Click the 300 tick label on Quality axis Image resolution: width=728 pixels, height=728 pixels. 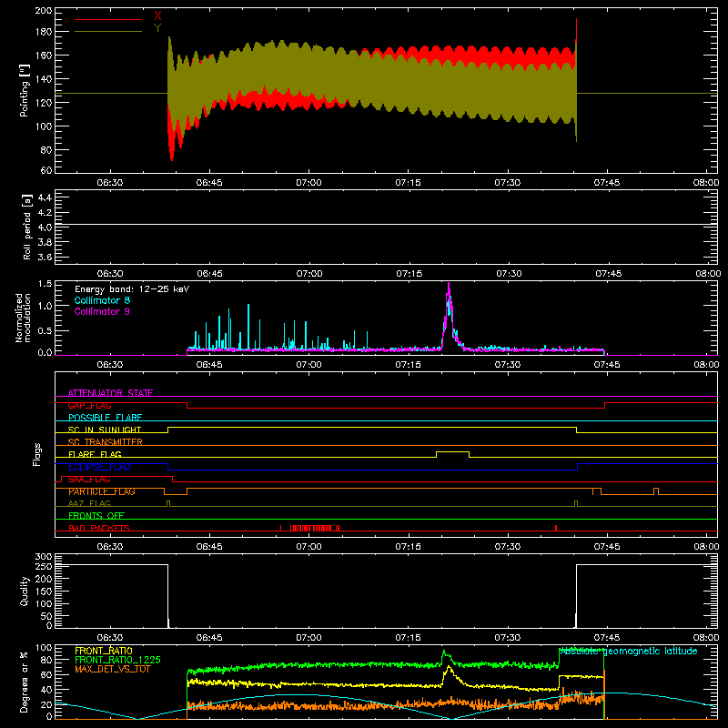(44, 557)
